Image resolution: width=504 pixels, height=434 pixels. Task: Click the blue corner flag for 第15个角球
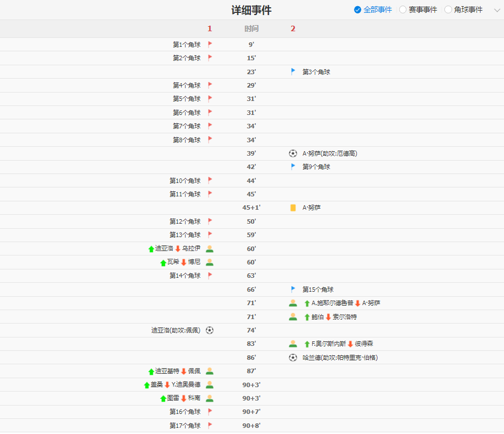293,289
